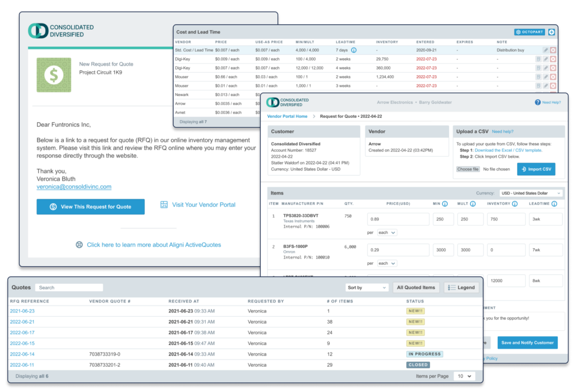The height and width of the screenshot is (392, 574).
Task: Go to Vendor Portal Home breadcrumb
Action: tap(288, 117)
